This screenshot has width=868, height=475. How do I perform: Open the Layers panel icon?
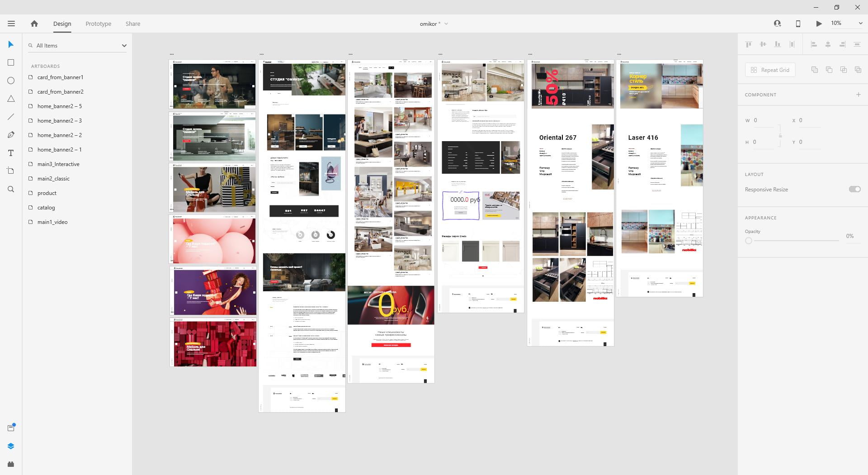tap(11, 446)
